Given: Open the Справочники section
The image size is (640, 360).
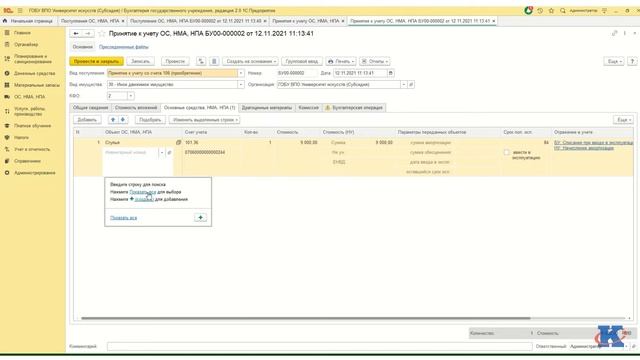Looking at the screenshot, I should 27,161.
